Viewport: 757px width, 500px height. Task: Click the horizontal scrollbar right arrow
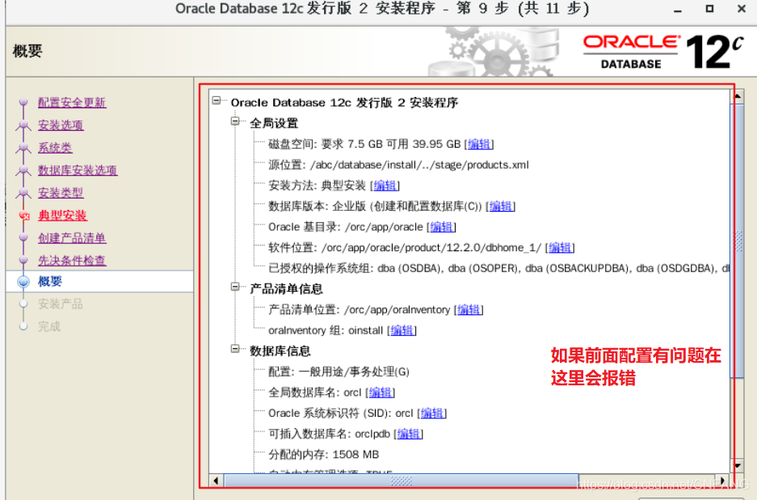(x=722, y=480)
